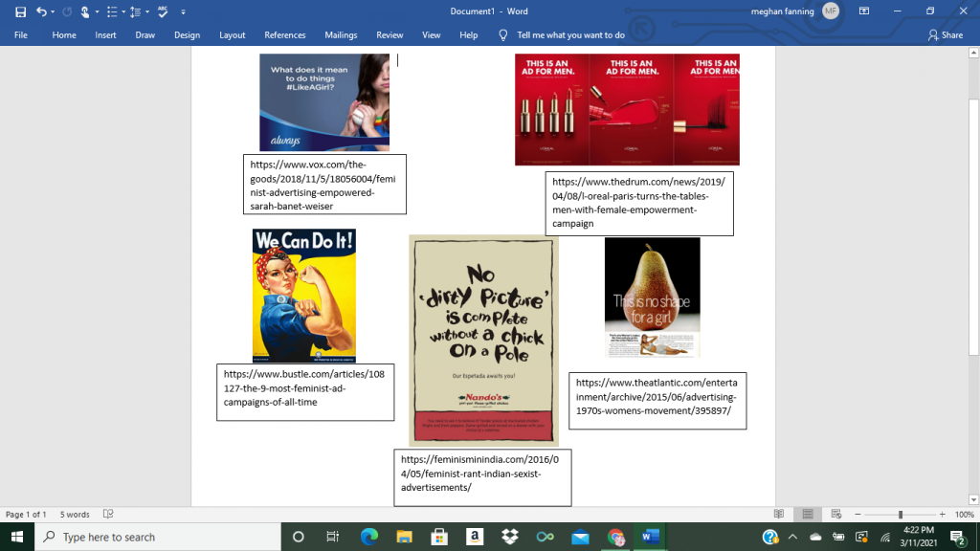Screen dimensions: 980x551
Task: Show hidden system tray icons chevron
Action: 792,537
